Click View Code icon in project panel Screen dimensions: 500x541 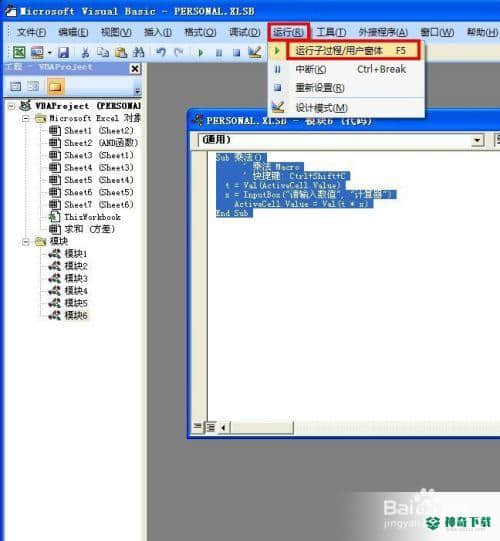pyautogui.click(x=16, y=86)
